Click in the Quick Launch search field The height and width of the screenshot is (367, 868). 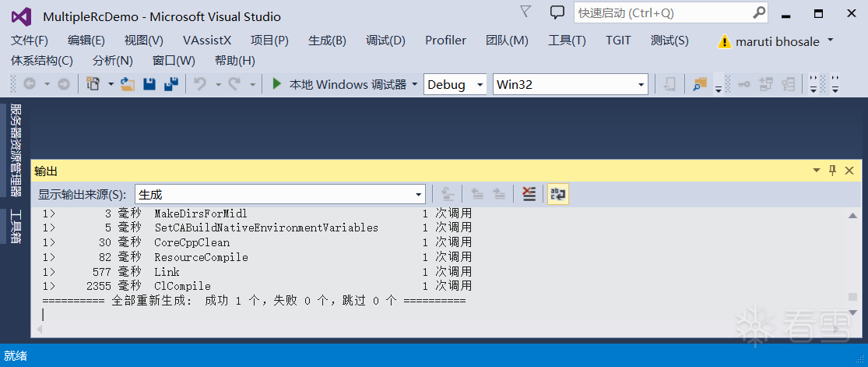coord(663,12)
